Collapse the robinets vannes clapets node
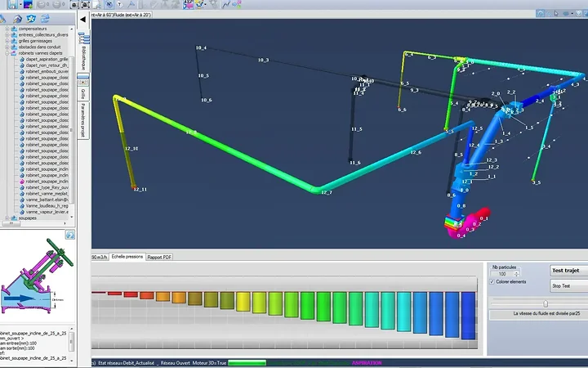This screenshot has height=368, width=588. (7, 53)
